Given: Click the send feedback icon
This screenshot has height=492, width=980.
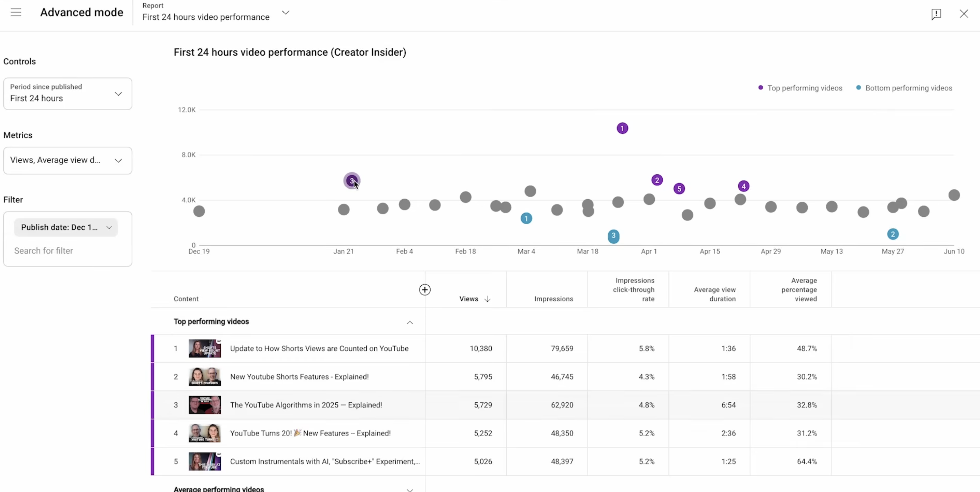Looking at the screenshot, I should pos(936,14).
